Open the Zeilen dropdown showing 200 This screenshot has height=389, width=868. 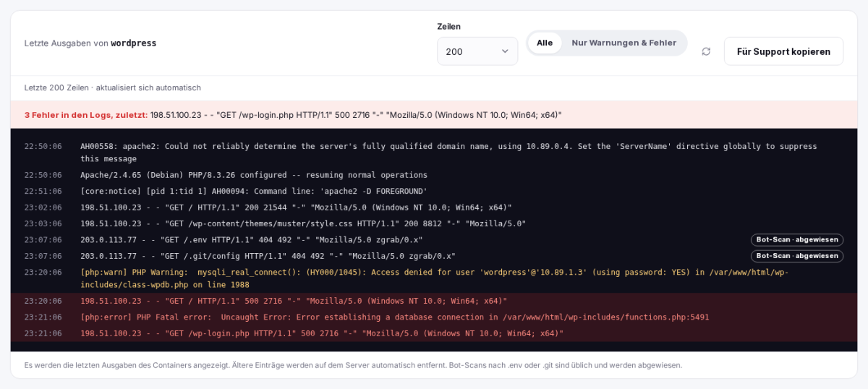[477, 51]
